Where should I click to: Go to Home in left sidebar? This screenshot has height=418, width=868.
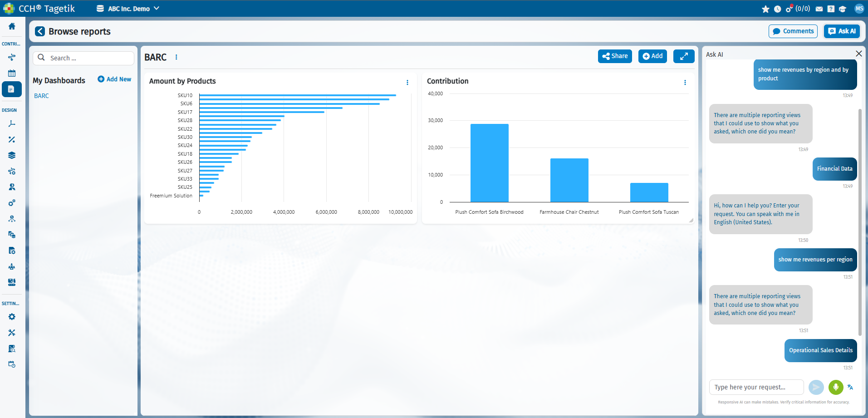coord(12,26)
